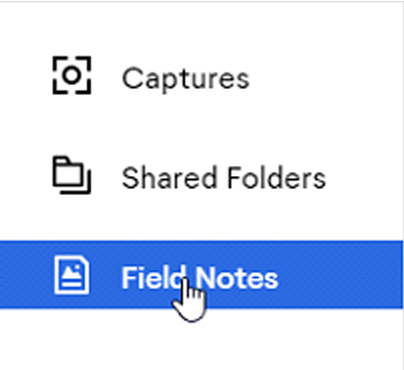This screenshot has width=404, height=370.
Task: Click the picture glyph in the Field Notes icon
Action: (72, 272)
